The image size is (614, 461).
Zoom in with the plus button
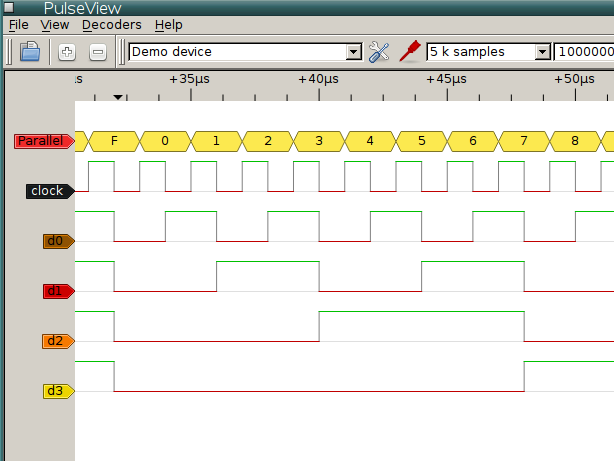pyautogui.click(x=67, y=52)
